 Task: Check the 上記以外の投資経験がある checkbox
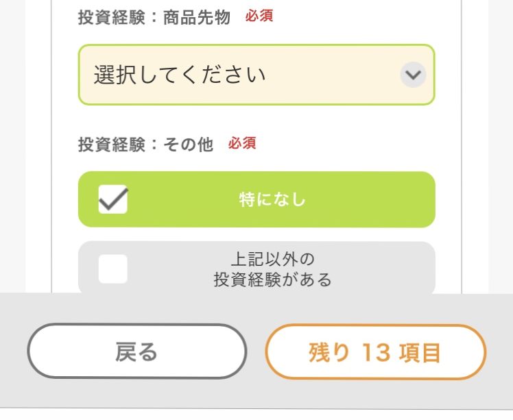112,269
